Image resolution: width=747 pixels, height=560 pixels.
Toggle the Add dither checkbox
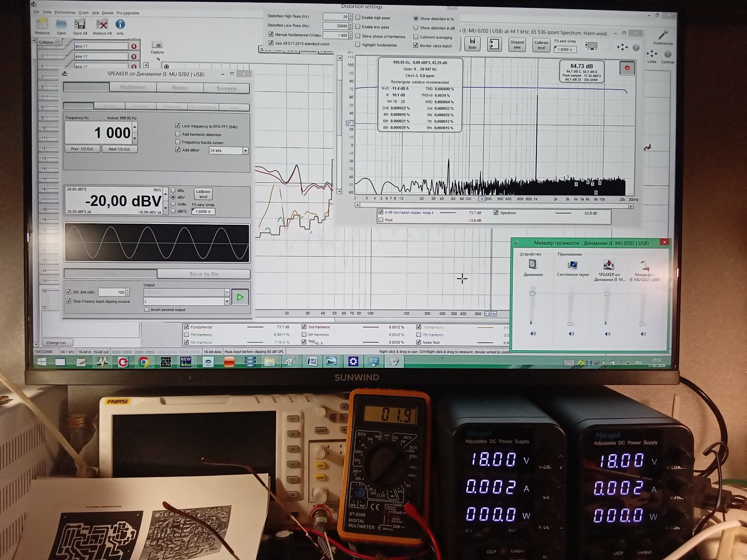click(x=178, y=149)
